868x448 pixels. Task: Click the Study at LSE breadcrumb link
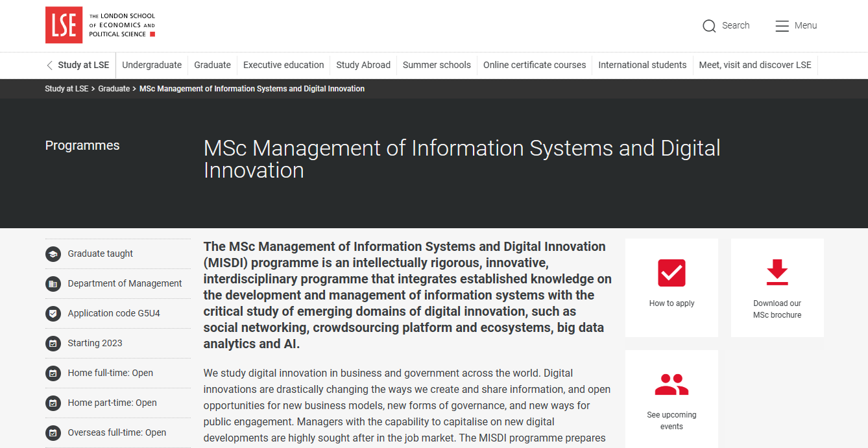[66, 89]
